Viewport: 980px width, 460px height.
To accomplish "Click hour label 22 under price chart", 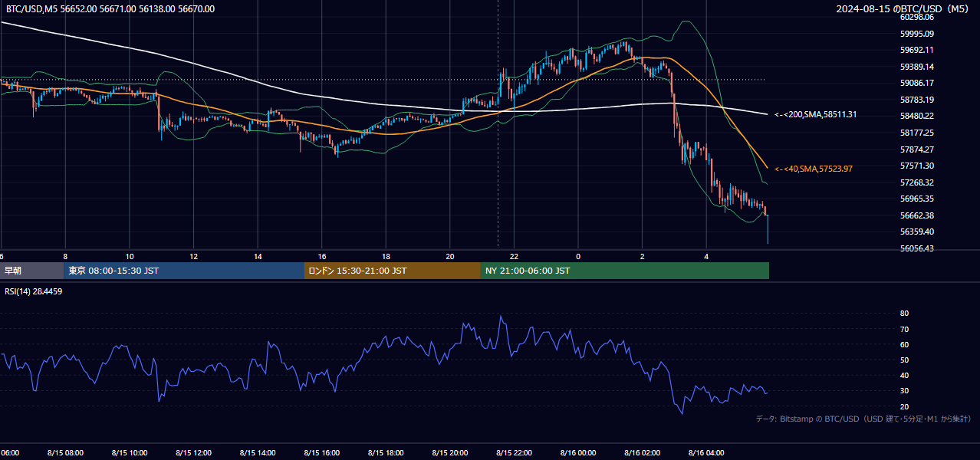I will coord(515,257).
